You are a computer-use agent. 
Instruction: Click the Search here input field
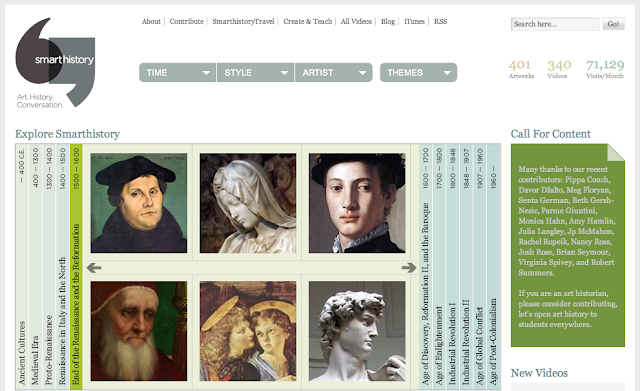555,24
